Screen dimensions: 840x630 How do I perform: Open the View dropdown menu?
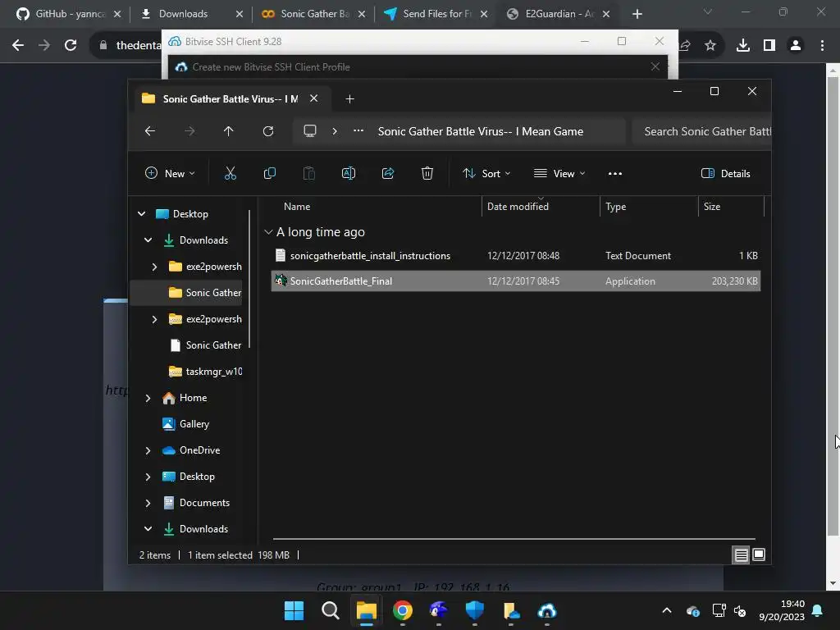[x=559, y=174]
